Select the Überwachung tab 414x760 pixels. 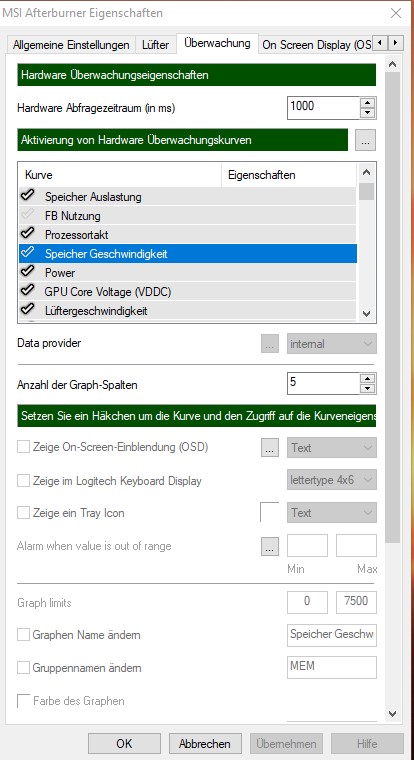pos(217,44)
